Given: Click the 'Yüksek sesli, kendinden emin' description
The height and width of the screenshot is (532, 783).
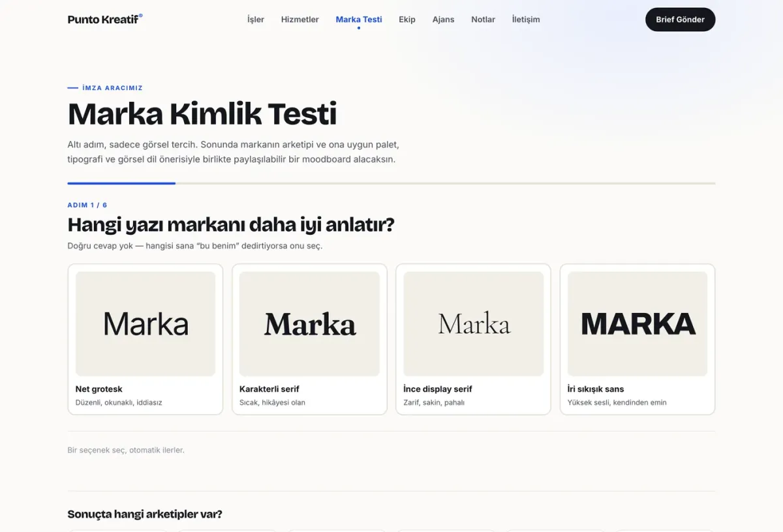Looking at the screenshot, I should 617,402.
